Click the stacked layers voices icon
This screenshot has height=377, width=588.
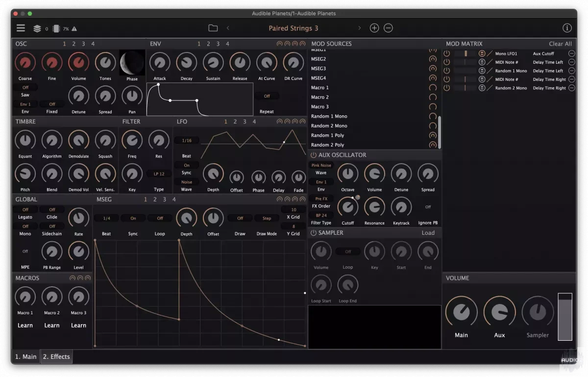[x=37, y=29]
